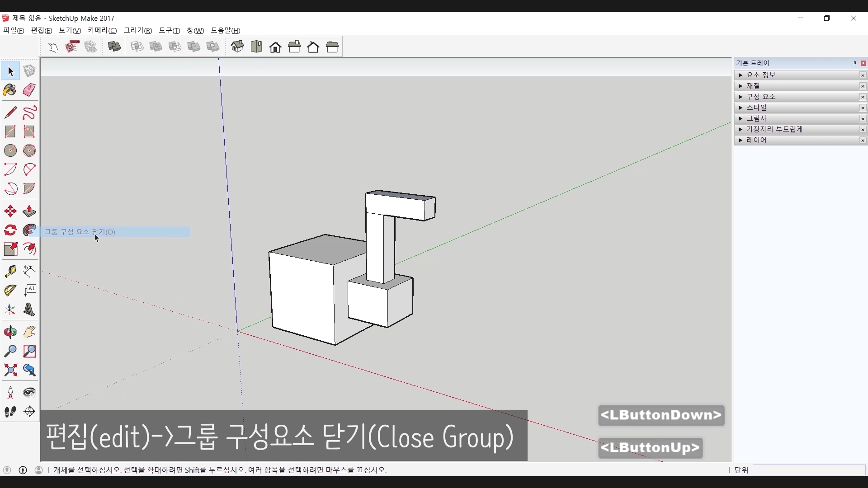This screenshot has height=488, width=868.
Task: Select the Tape Measure tool
Action: [10, 271]
